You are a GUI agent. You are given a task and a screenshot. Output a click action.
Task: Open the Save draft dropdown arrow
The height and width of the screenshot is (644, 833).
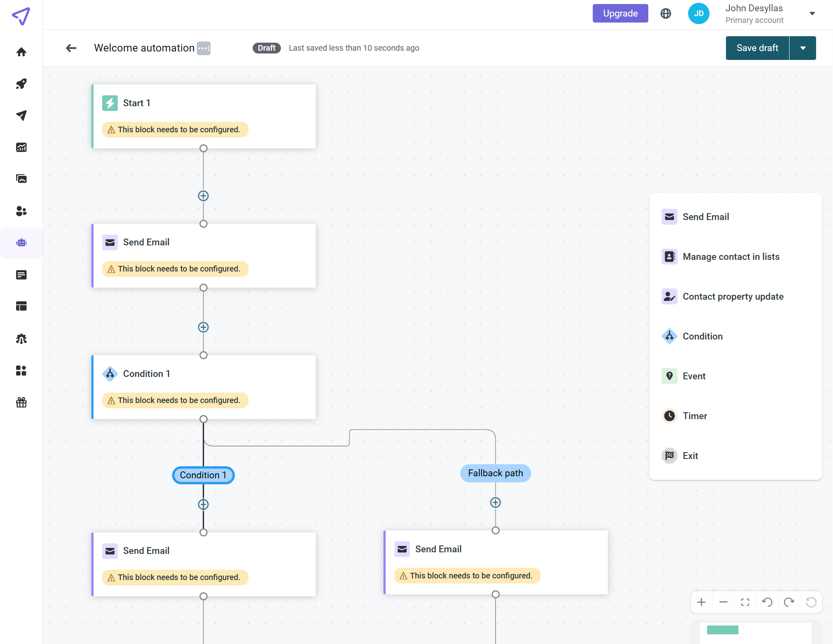coord(803,48)
